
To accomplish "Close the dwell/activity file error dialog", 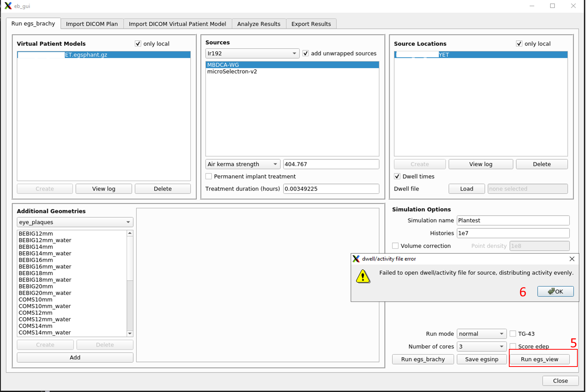I will [x=572, y=259].
